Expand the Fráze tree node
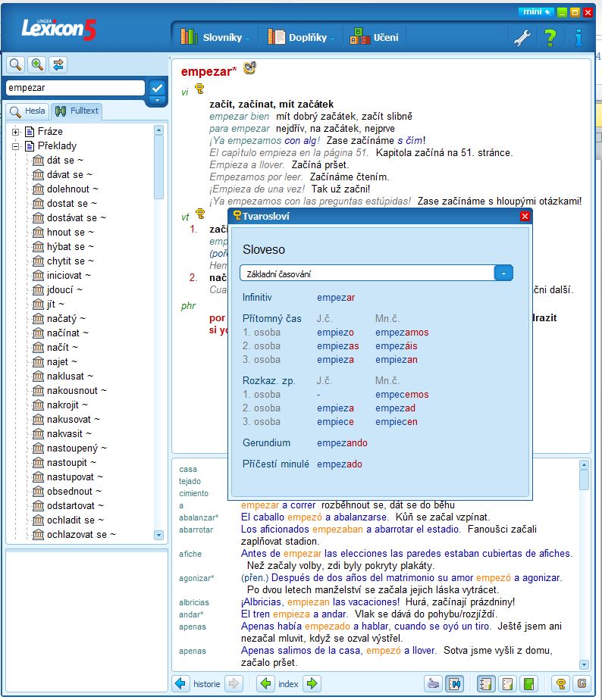The image size is (602, 700). [x=16, y=132]
